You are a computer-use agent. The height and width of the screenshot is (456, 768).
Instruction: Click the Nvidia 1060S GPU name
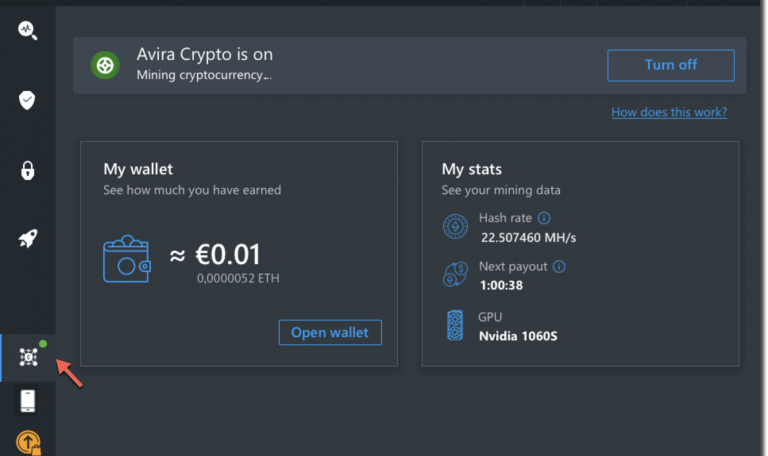pos(518,335)
